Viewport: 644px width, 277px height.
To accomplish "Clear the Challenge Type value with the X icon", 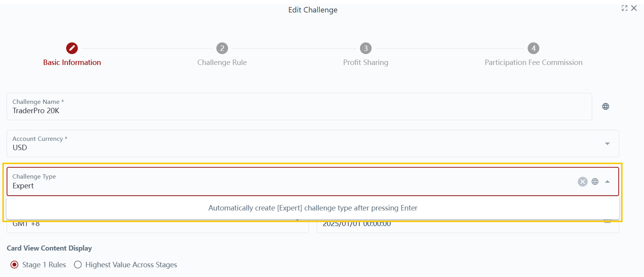I will 583,182.
